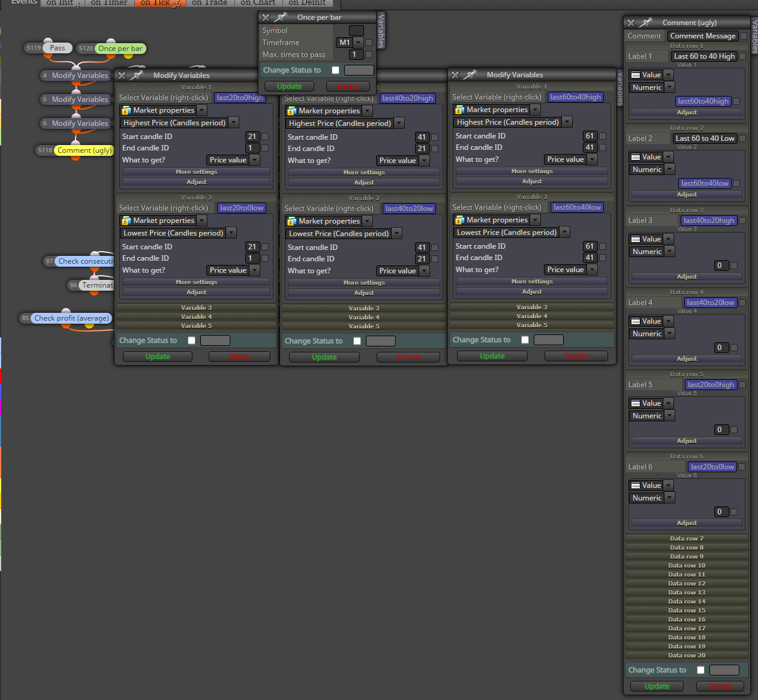Click Market properties icon above last60to40high settings
758x700 pixels.
459,110
